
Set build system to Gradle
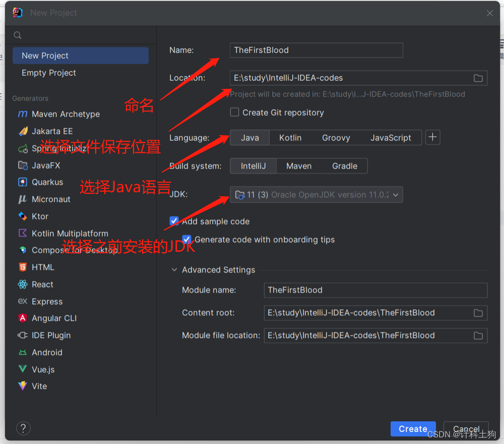[x=345, y=166]
